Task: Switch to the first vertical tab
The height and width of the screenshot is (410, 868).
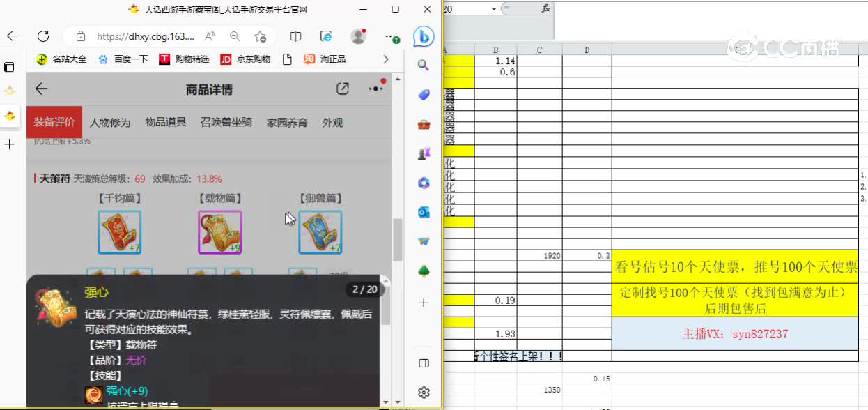Action: (9, 91)
